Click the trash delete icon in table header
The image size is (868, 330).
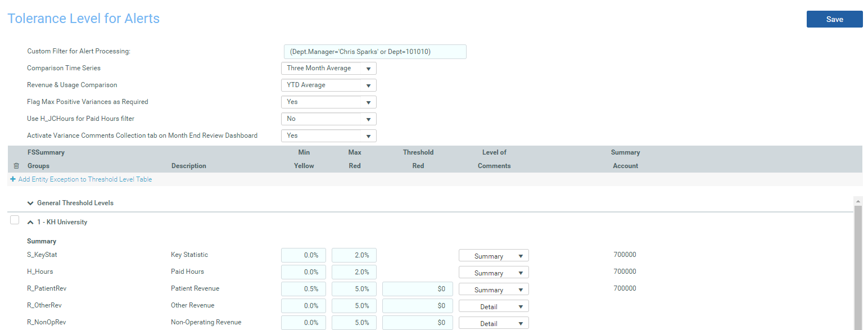pyautogui.click(x=16, y=166)
